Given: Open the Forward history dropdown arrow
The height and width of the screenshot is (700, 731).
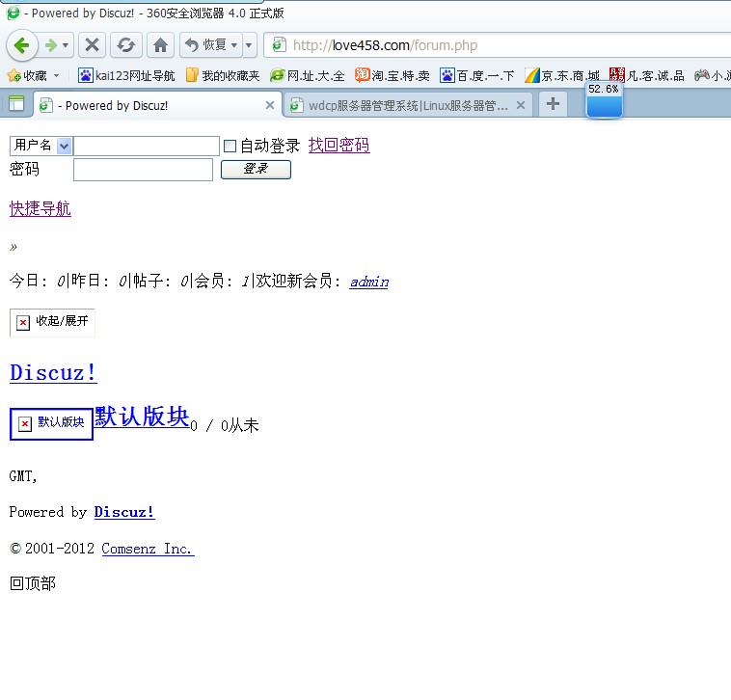Looking at the screenshot, I should [66, 45].
